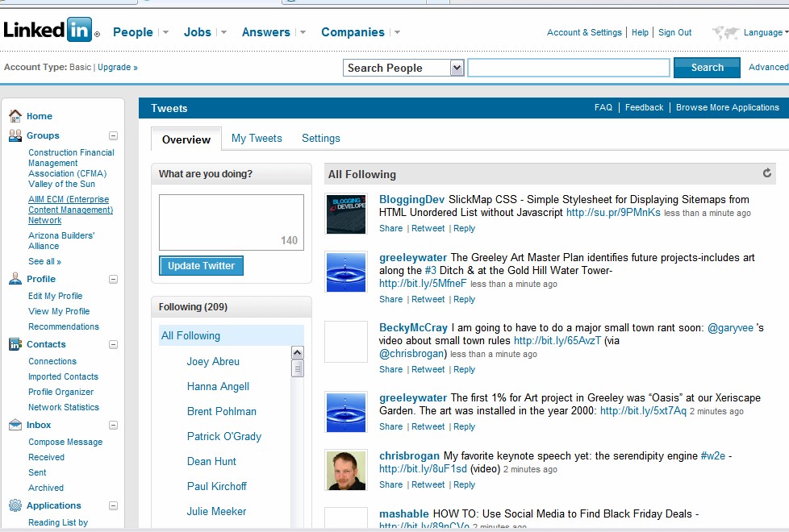The image size is (789, 532).
Task: Collapse the Profile section
Action: click(x=113, y=279)
